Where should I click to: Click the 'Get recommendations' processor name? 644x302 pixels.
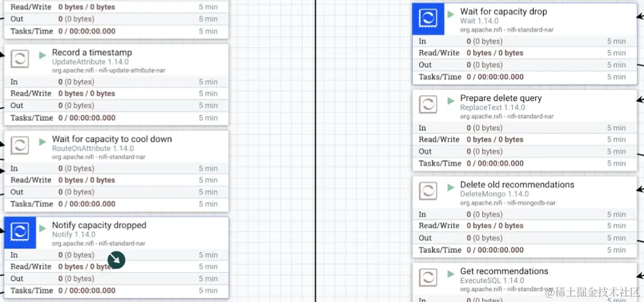point(504,271)
